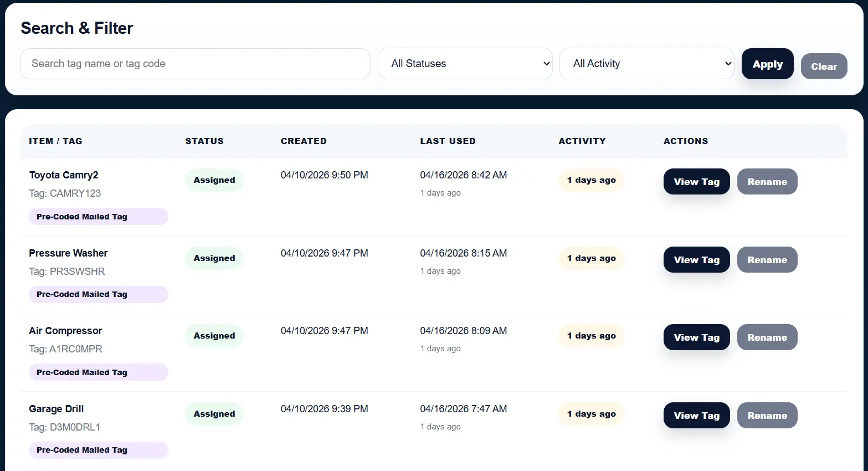Select the Assigned status badge for Garage Drill
Viewport: 868px width, 471px height.
tap(214, 413)
